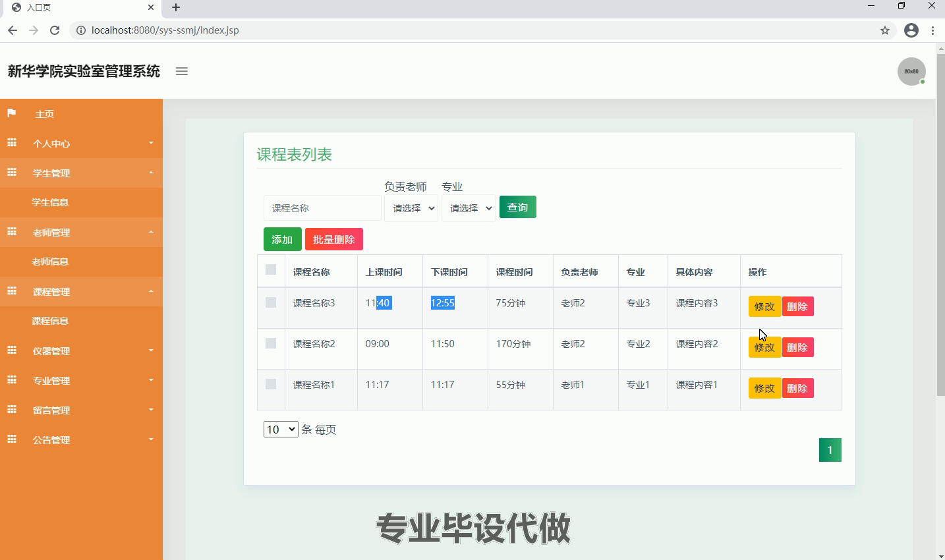Collapse the 老师管理 sidebar menu
The width and height of the screenshot is (945, 560).
coord(81,232)
